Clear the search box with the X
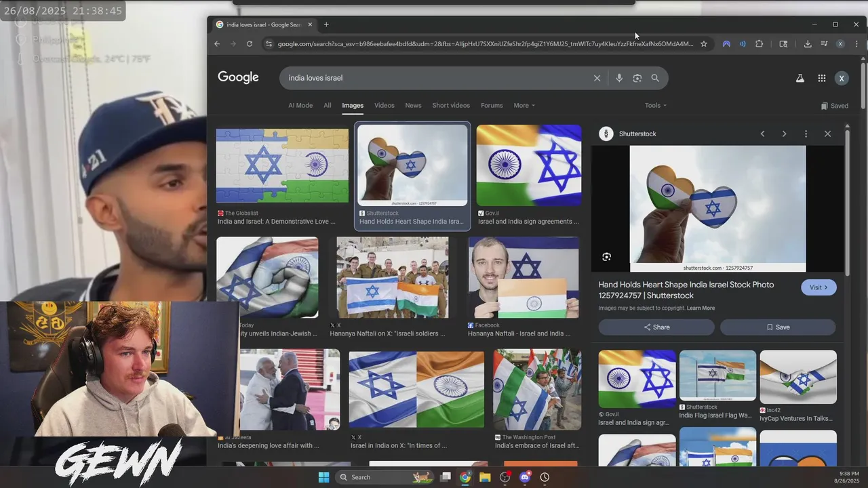 (x=597, y=78)
